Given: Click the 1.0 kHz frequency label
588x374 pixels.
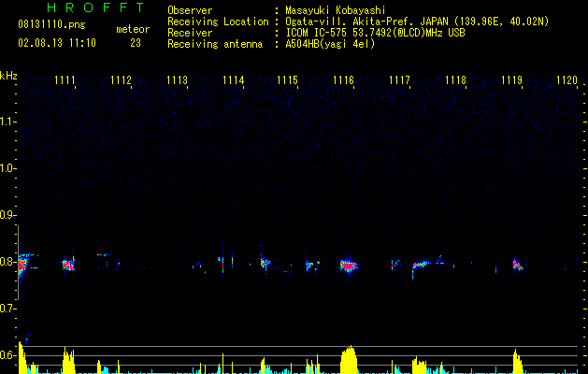Looking at the screenshot, I should click(x=7, y=168).
